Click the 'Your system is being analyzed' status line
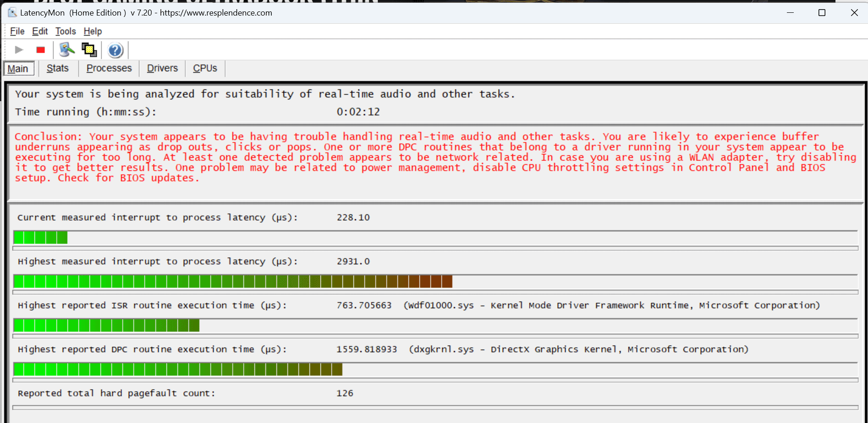The height and width of the screenshot is (423, 868). click(265, 94)
